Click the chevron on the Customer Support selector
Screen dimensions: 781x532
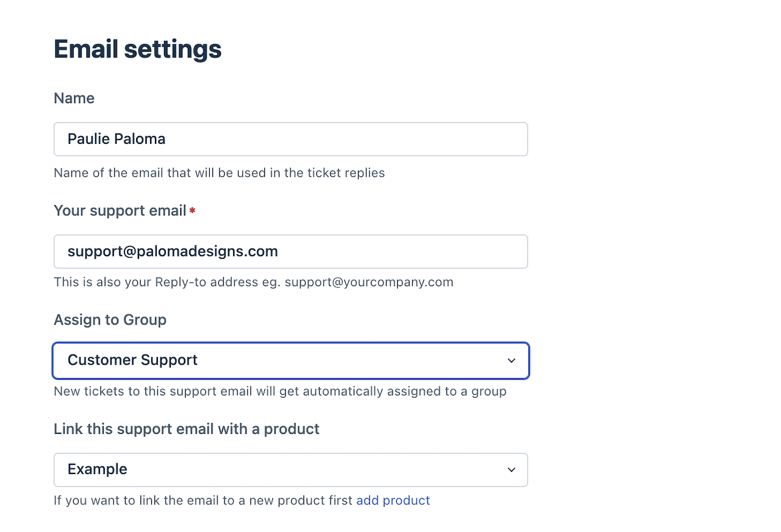(511, 360)
